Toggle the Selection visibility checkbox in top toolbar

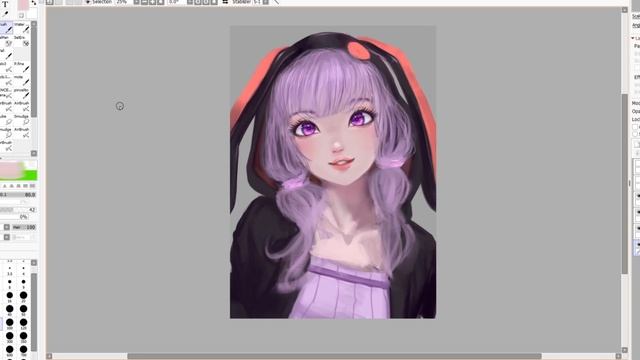coord(88,2)
